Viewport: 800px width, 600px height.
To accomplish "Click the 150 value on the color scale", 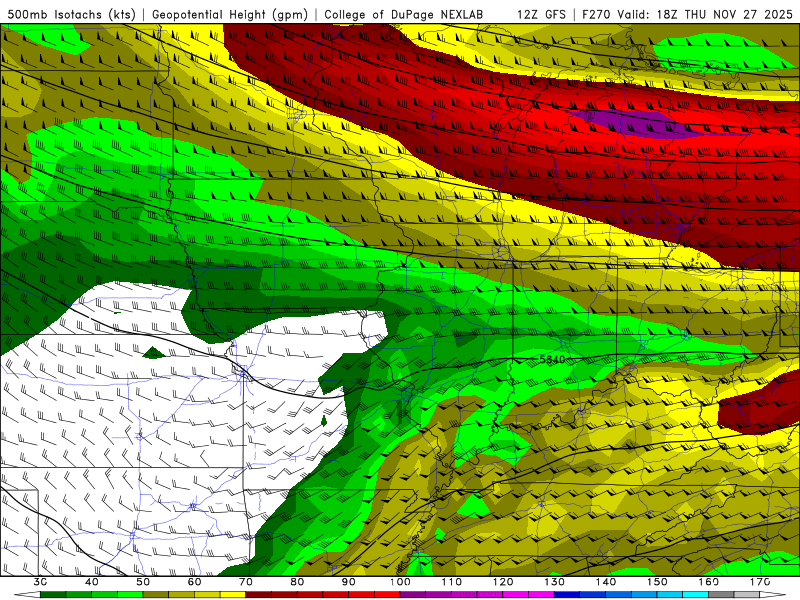I will point(657,582).
